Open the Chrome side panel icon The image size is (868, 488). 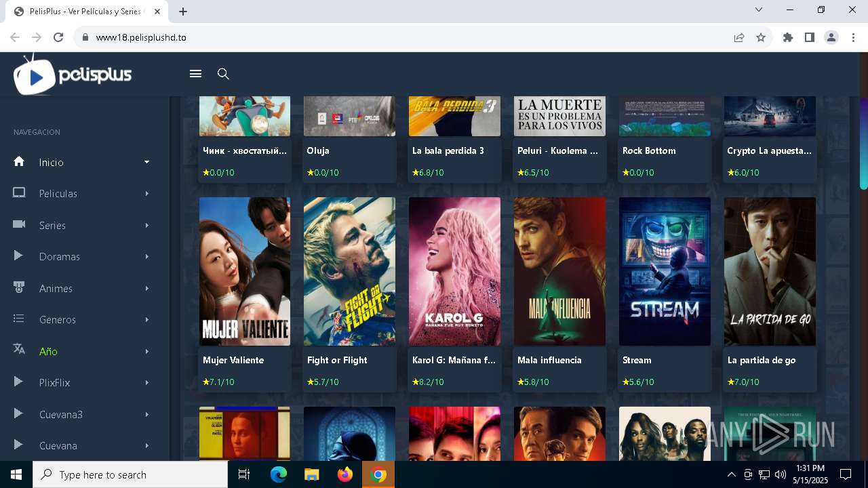810,37
